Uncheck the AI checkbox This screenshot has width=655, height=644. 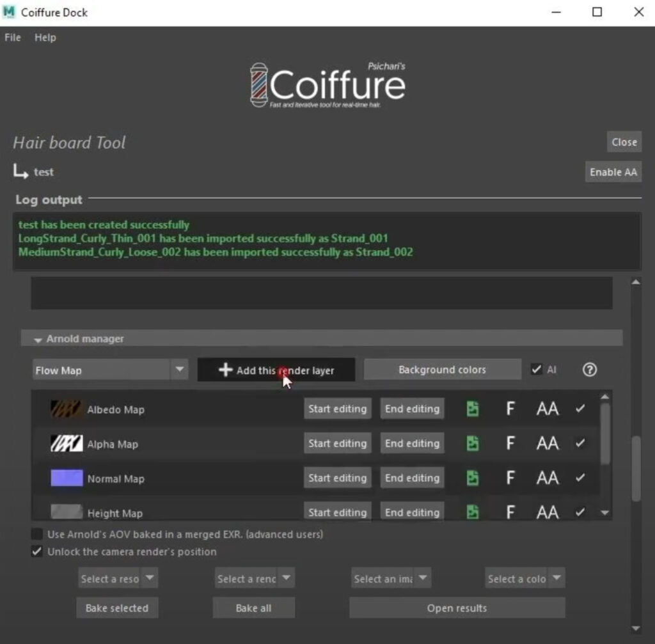[537, 370]
